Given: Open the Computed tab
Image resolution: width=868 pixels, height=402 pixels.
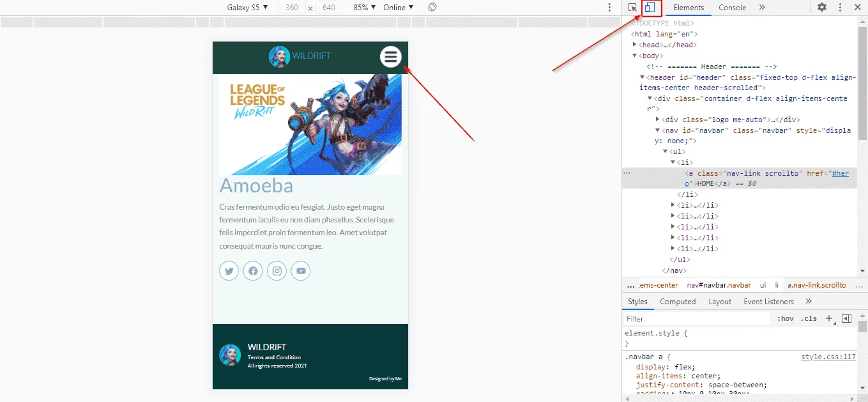Looking at the screenshot, I should [x=678, y=302].
